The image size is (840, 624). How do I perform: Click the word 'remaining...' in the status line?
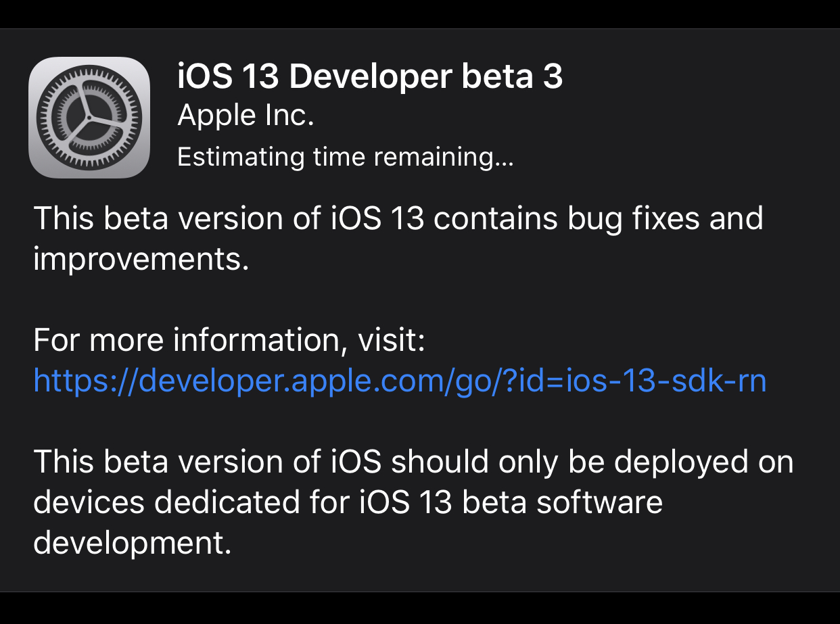coord(444,157)
